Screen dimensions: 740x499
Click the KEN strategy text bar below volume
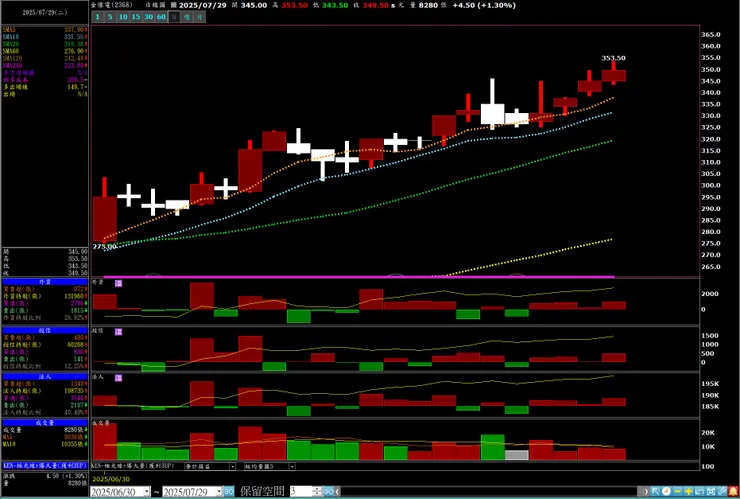pos(133,466)
